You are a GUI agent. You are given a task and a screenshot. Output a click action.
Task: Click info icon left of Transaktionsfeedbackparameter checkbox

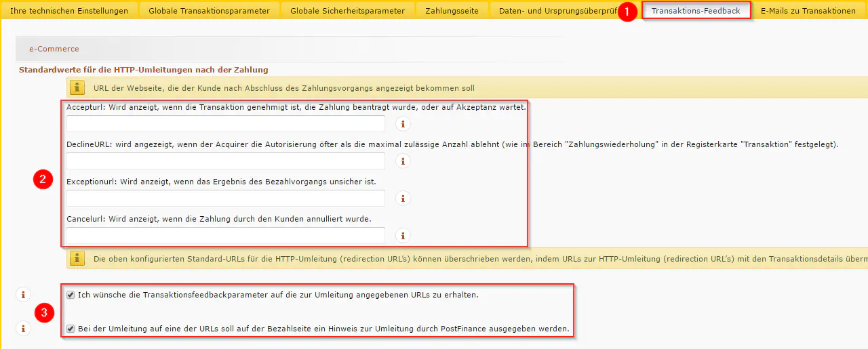(x=23, y=295)
